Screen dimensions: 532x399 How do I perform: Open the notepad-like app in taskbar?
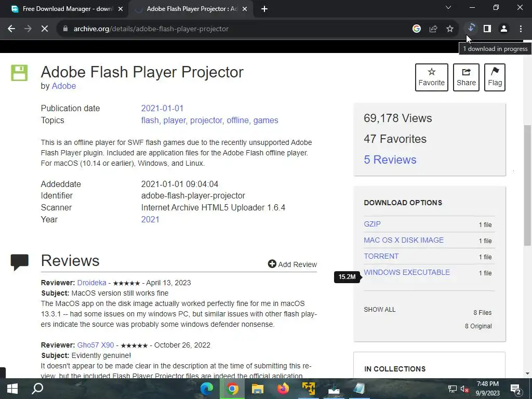pos(360,389)
